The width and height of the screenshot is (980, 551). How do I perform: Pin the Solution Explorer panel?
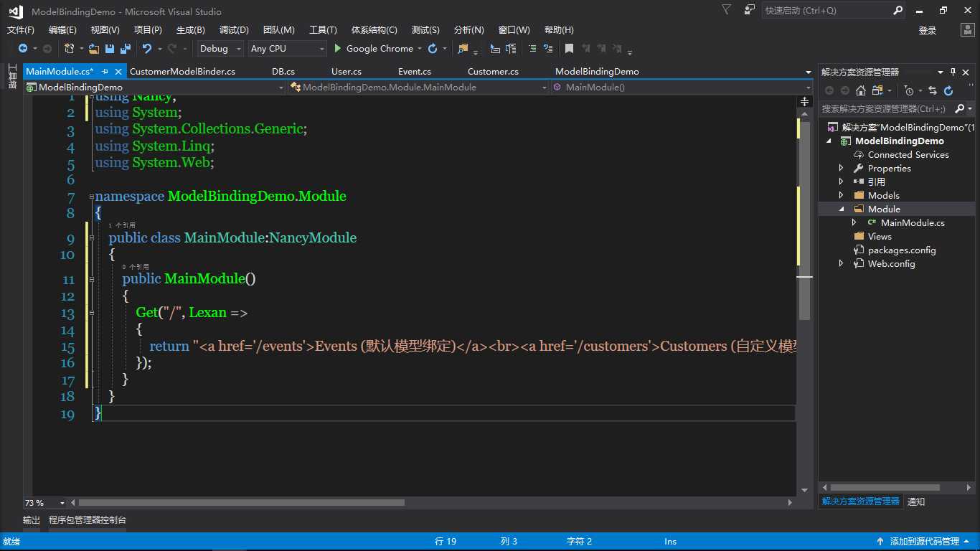point(953,72)
